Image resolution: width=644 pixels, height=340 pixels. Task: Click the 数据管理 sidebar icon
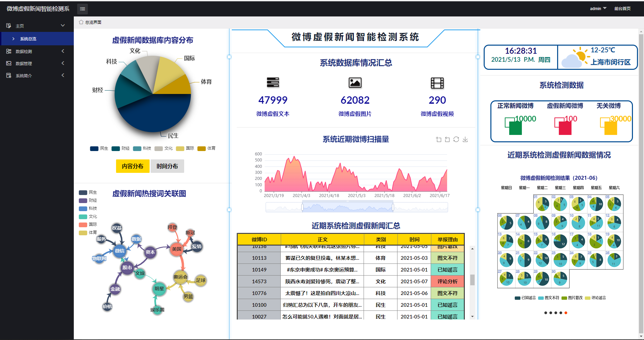tap(9, 63)
